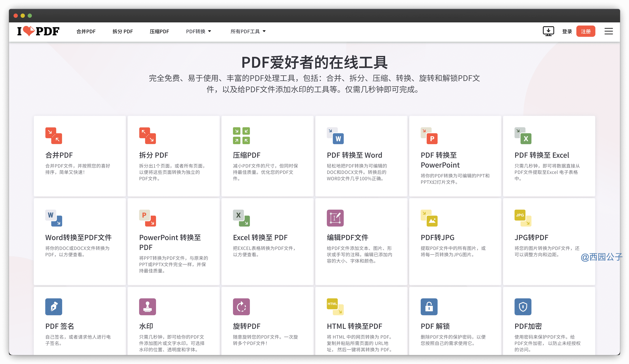Viewport: 629px width, 364px height.
Task: Click description '合并PDF文件，并按照您的喜好排序'
Action: pyautogui.click(x=78, y=169)
